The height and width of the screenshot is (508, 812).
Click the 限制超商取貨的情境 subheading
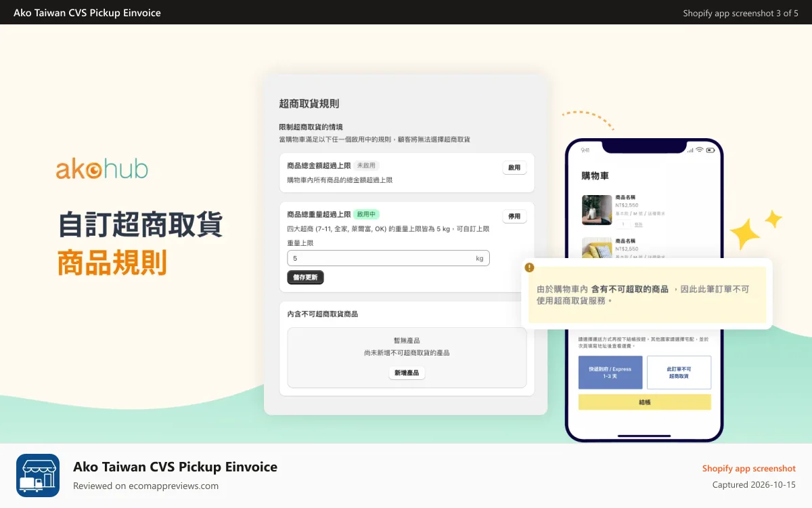click(311, 127)
